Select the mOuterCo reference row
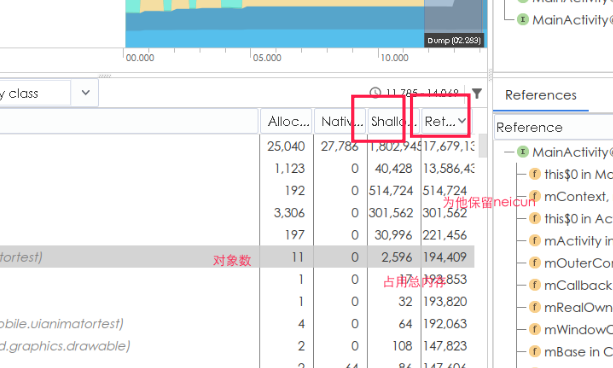Image resolution: width=613 pixels, height=368 pixels. point(570,263)
